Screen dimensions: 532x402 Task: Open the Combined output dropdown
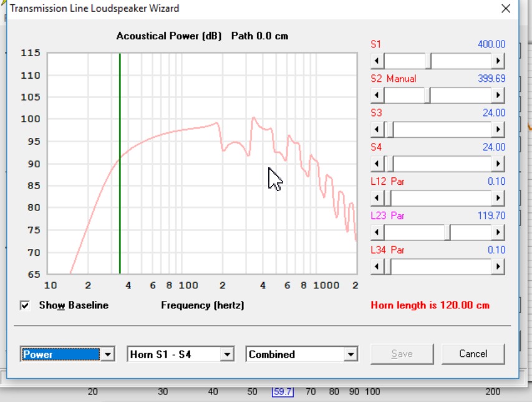click(351, 354)
